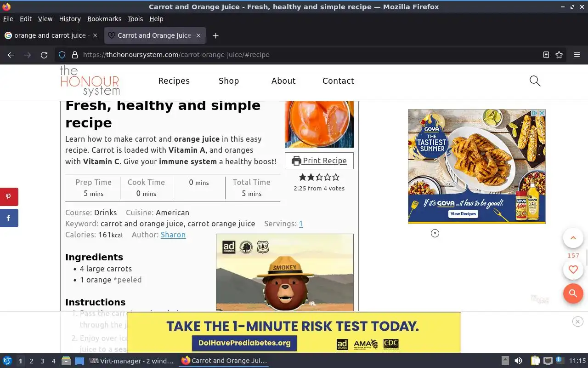This screenshot has width=588, height=368.
Task: View site security padlock info
Action: (x=75, y=55)
